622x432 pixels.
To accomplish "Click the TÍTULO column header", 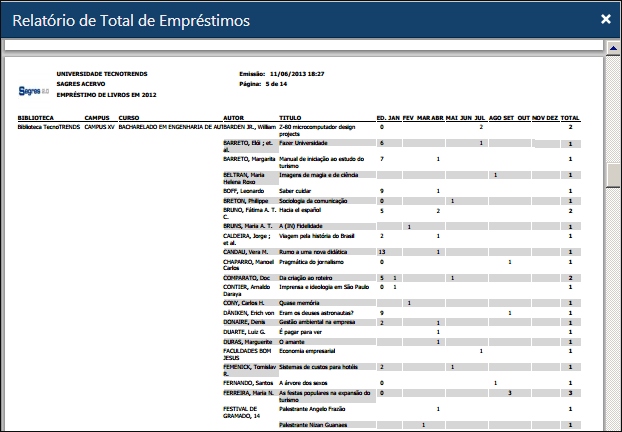I will click(x=290, y=118).
